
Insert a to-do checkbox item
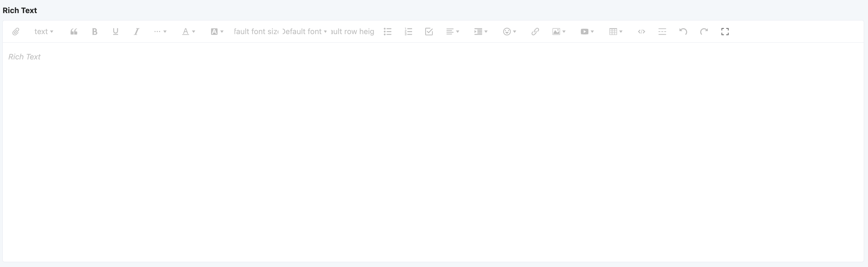click(x=429, y=32)
